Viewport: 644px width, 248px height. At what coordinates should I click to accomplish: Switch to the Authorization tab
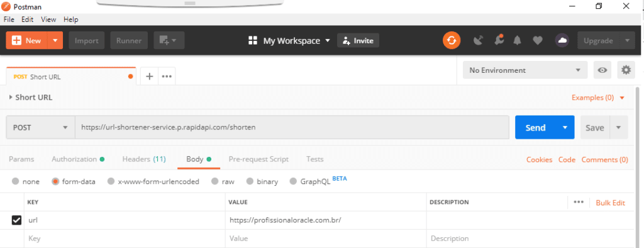[x=77, y=159]
